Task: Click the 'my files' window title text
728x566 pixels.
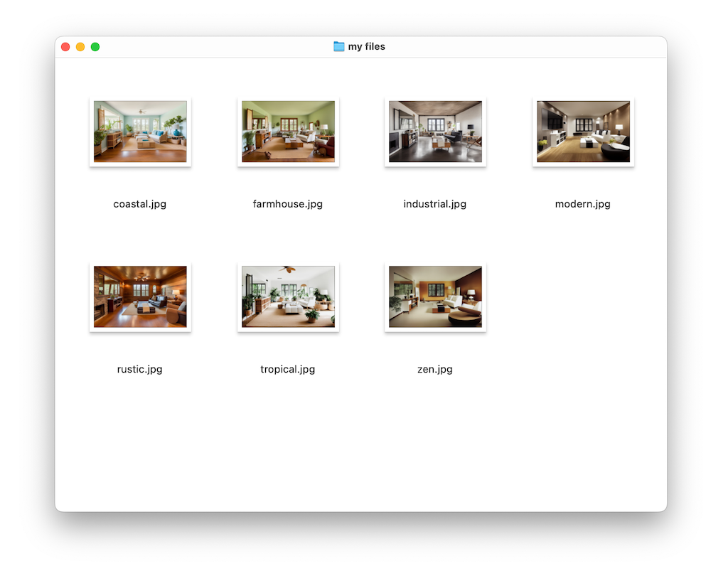Action: tap(367, 46)
